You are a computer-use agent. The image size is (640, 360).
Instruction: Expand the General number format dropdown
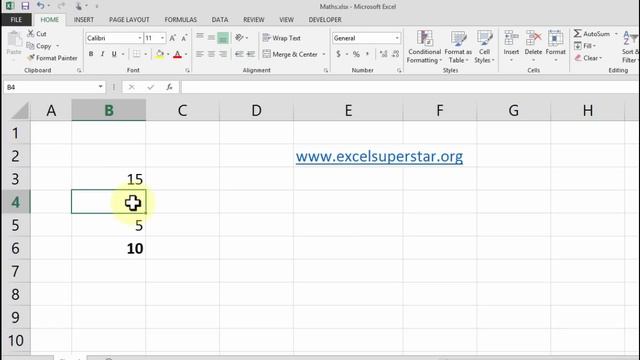click(397, 38)
